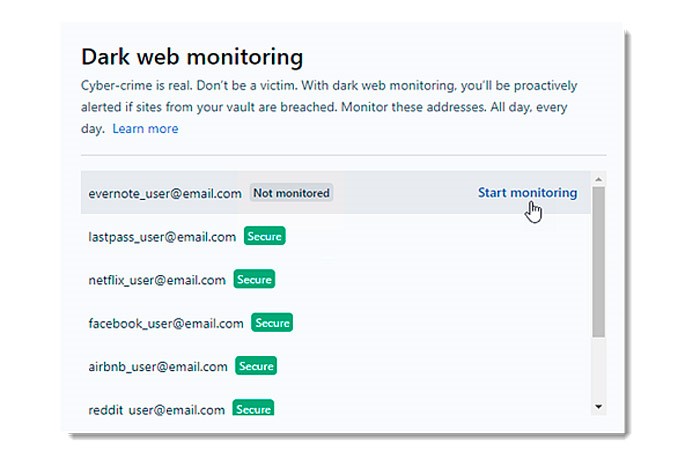Click Secure badge next to lastpass_user
This screenshot has height=467, width=700.
coord(264,236)
